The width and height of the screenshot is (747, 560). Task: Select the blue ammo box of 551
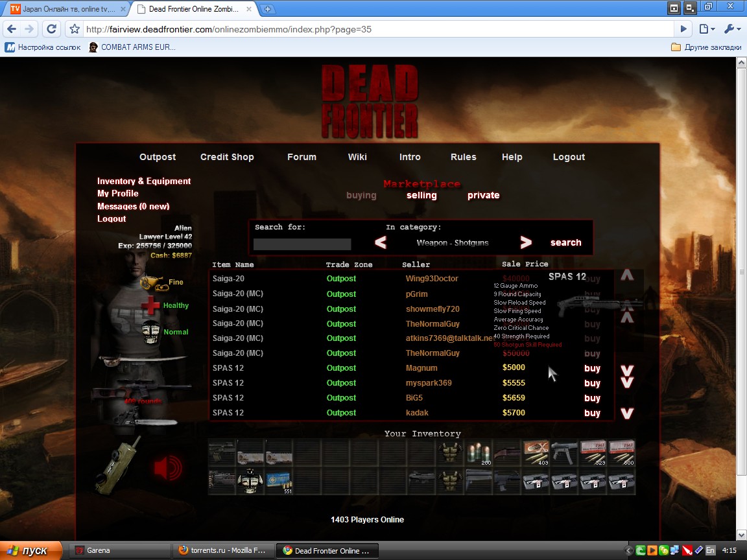pyautogui.click(x=279, y=482)
